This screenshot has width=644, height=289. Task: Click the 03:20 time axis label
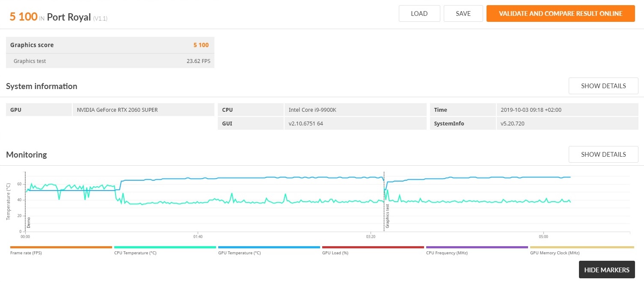tap(371, 236)
